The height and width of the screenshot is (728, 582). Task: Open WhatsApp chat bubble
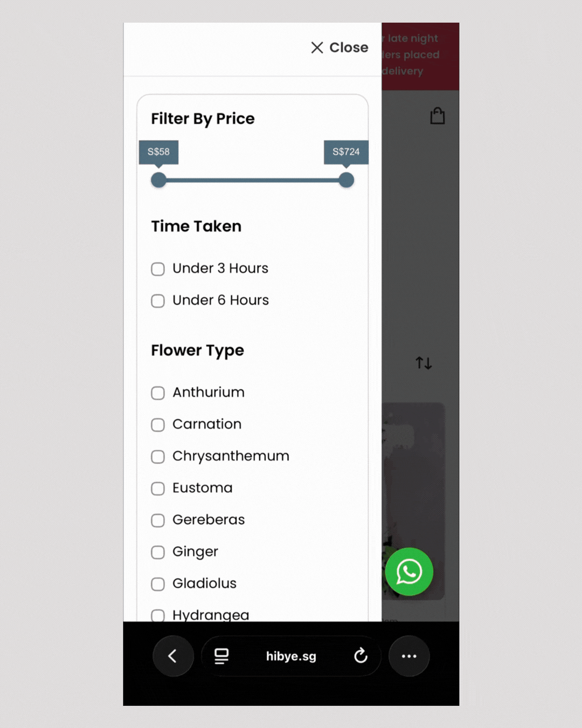409,572
